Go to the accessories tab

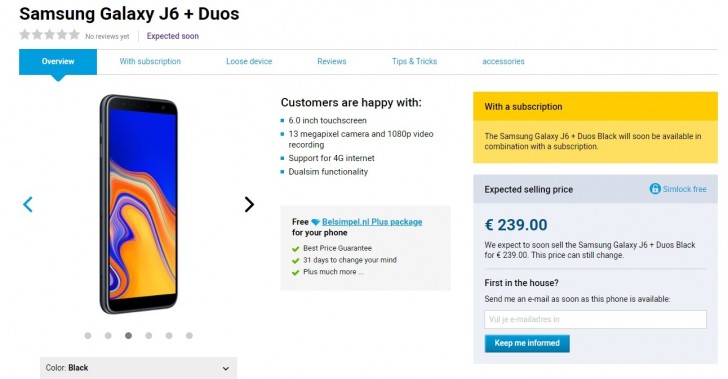click(x=503, y=61)
